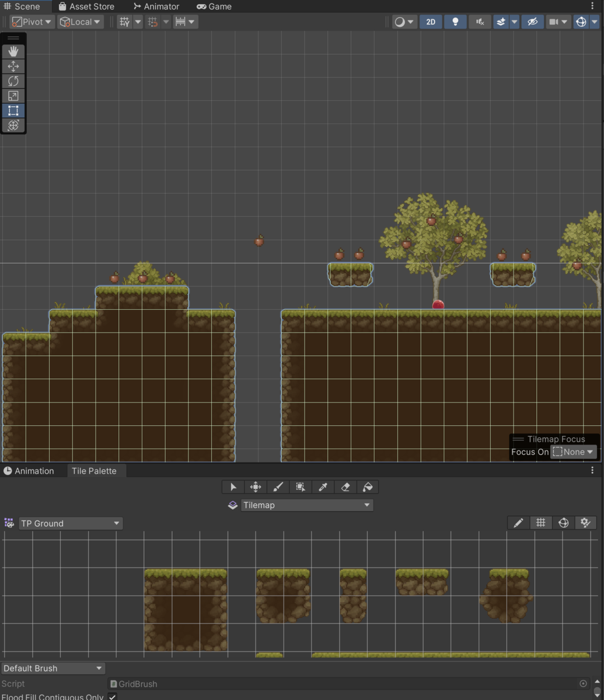
Task: Click the tools overlay drag handle
Action: (13, 38)
